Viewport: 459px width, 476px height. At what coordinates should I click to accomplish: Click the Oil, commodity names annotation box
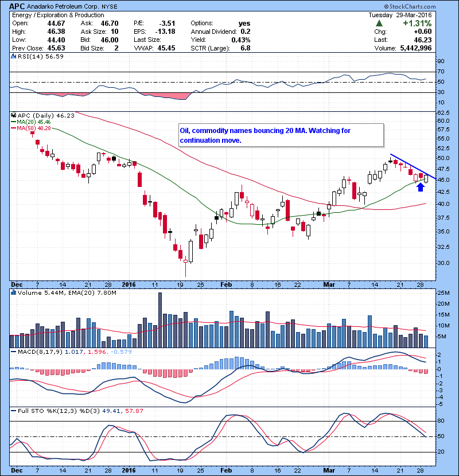click(281, 135)
